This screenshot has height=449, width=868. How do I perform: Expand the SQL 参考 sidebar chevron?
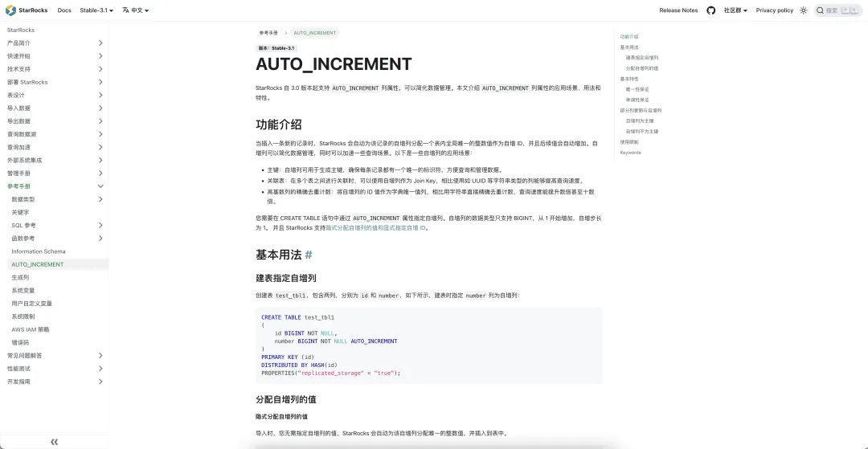pos(100,225)
